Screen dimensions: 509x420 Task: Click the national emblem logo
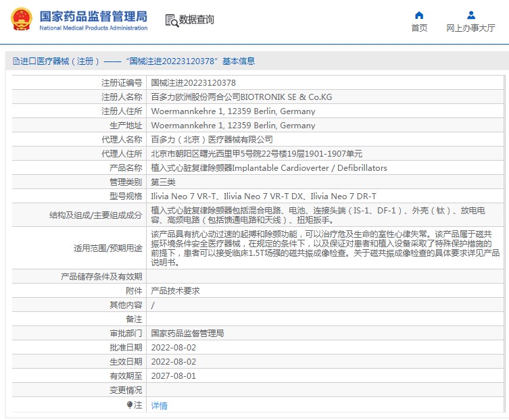pyautogui.click(x=22, y=19)
